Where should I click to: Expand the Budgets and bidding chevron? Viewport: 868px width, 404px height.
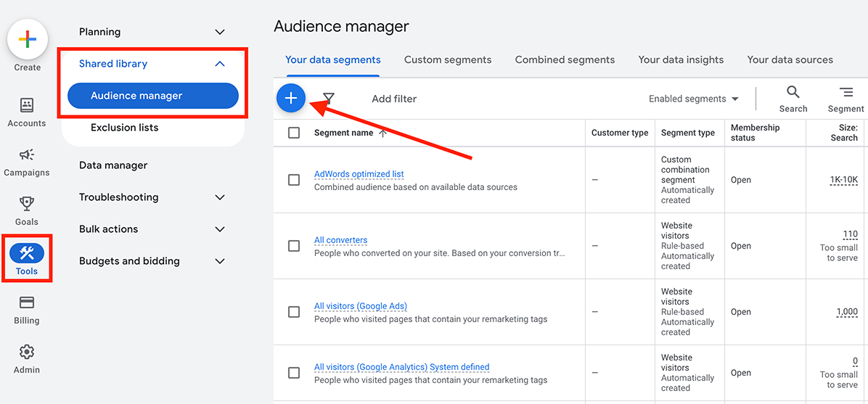point(220,261)
